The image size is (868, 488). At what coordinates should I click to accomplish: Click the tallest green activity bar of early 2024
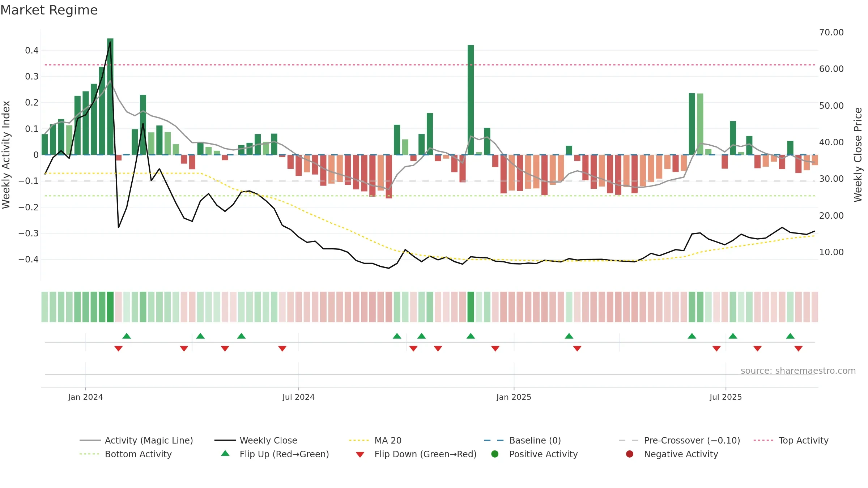[110, 97]
